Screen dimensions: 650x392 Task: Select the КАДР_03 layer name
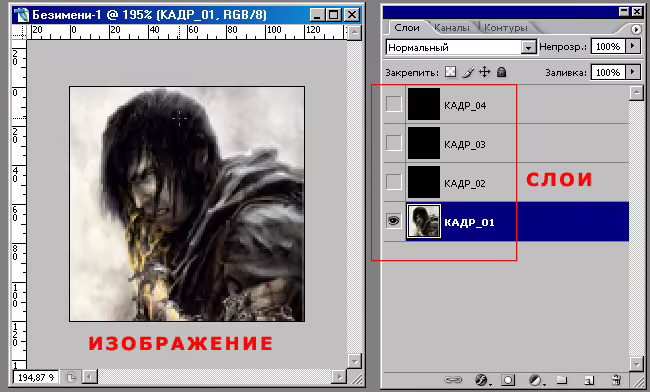pos(465,145)
